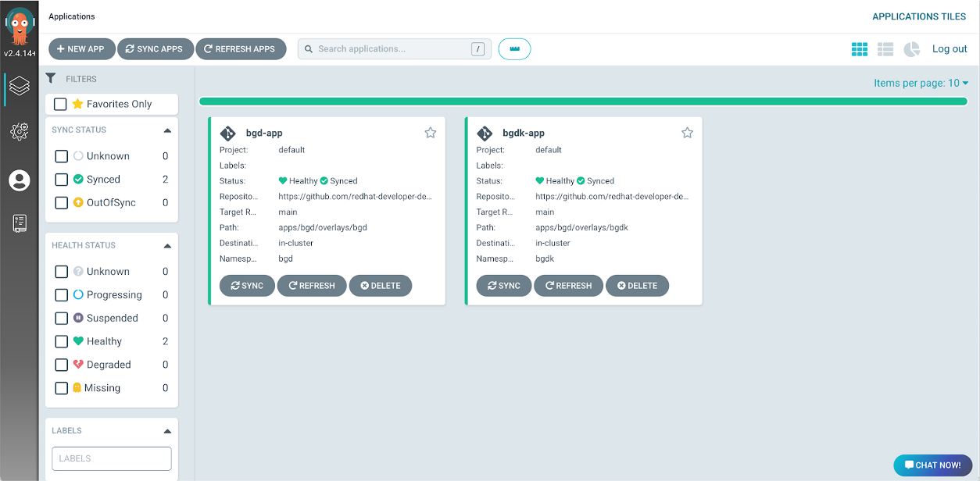The height and width of the screenshot is (481, 980).
Task: Switch to list view icon
Action: tap(885, 49)
